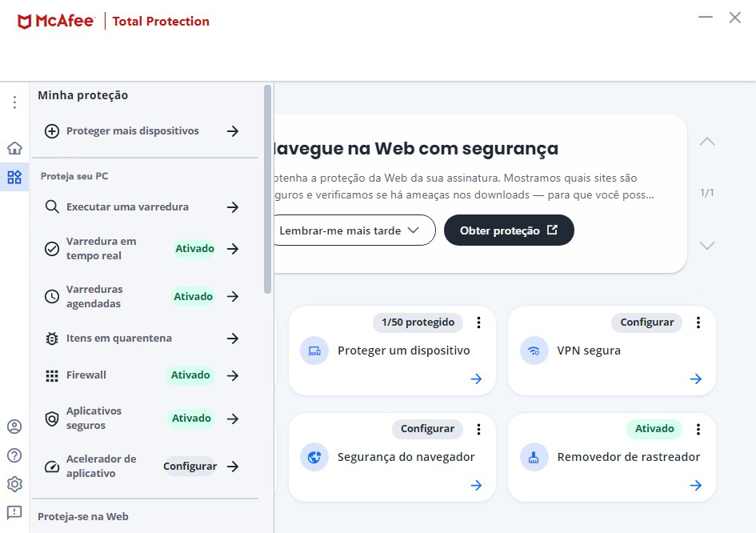The height and width of the screenshot is (533, 756).
Task: Expand the next banner with the down chevron
Action: click(706, 246)
